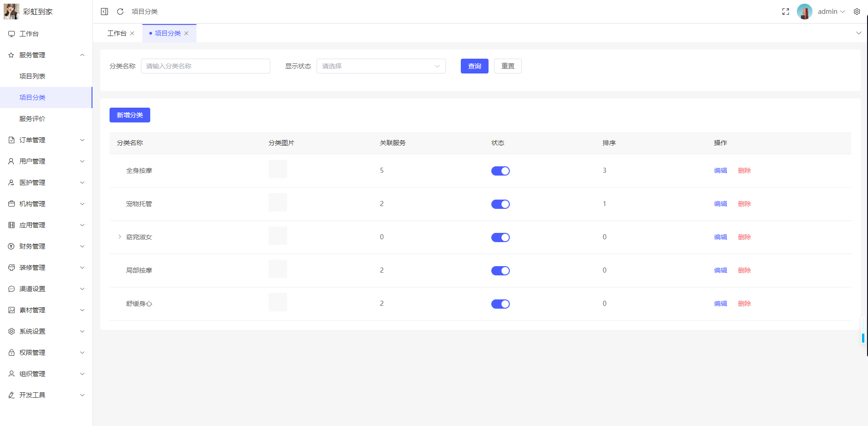Viewport: 868px width, 426px height.
Task: Switch to the 工作台 tab
Action: [x=117, y=33]
